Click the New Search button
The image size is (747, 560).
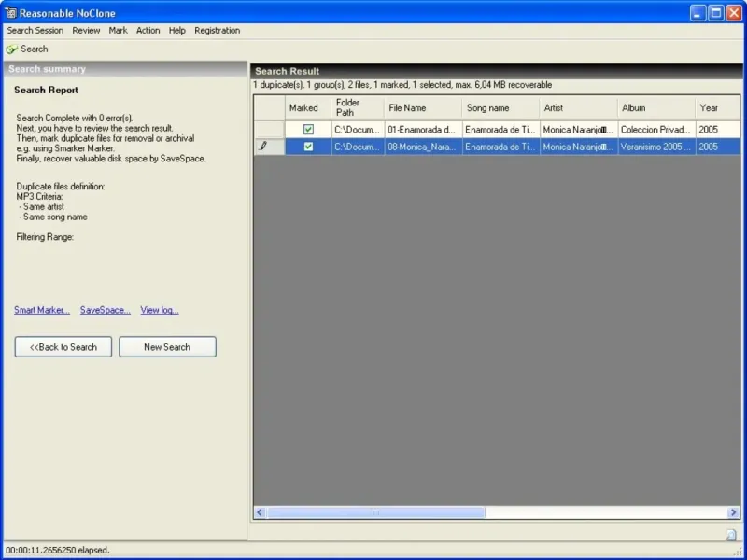(x=167, y=347)
